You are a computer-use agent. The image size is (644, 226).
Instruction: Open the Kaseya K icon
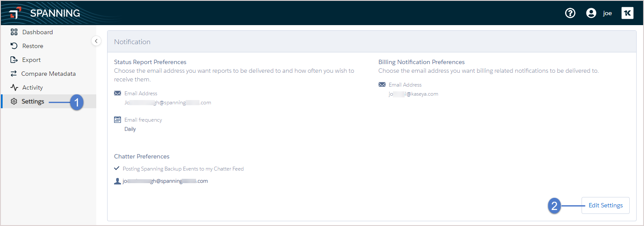tap(628, 13)
